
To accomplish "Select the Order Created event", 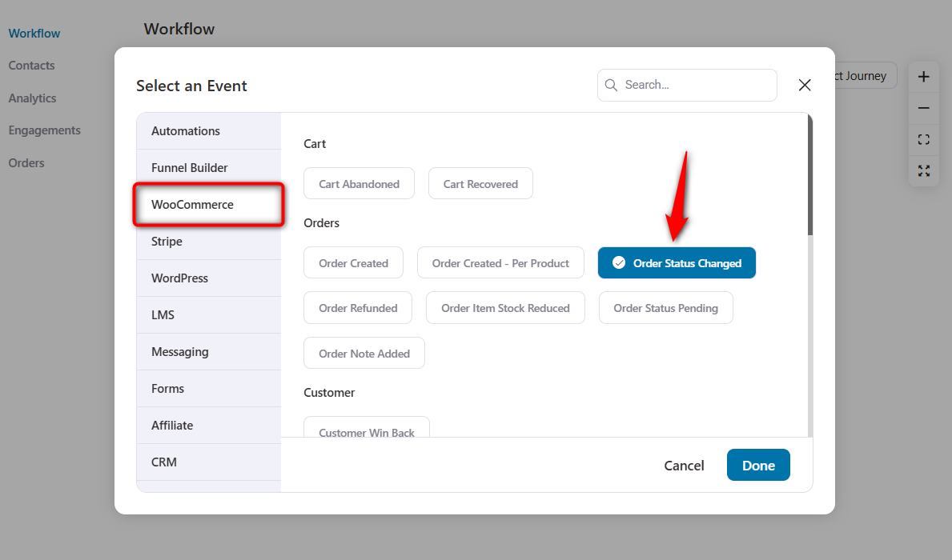I will coord(353,262).
